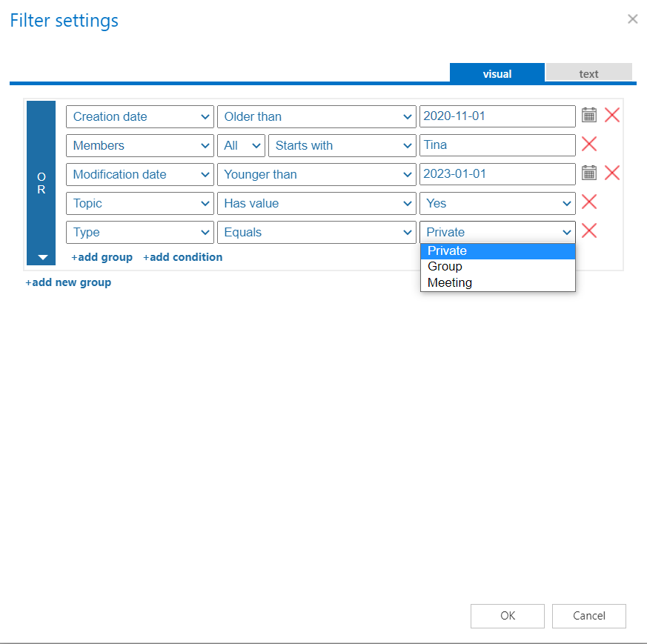
Task: Toggle the OR group operator arrow
Action: pyautogui.click(x=42, y=257)
